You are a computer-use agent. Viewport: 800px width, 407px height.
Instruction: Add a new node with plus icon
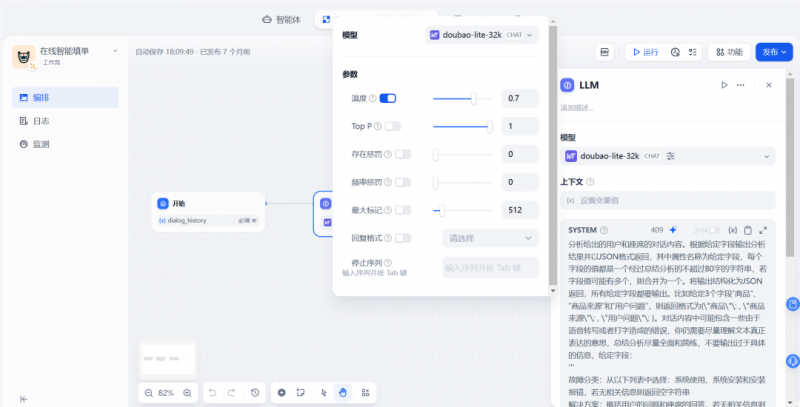pyautogui.click(x=281, y=393)
